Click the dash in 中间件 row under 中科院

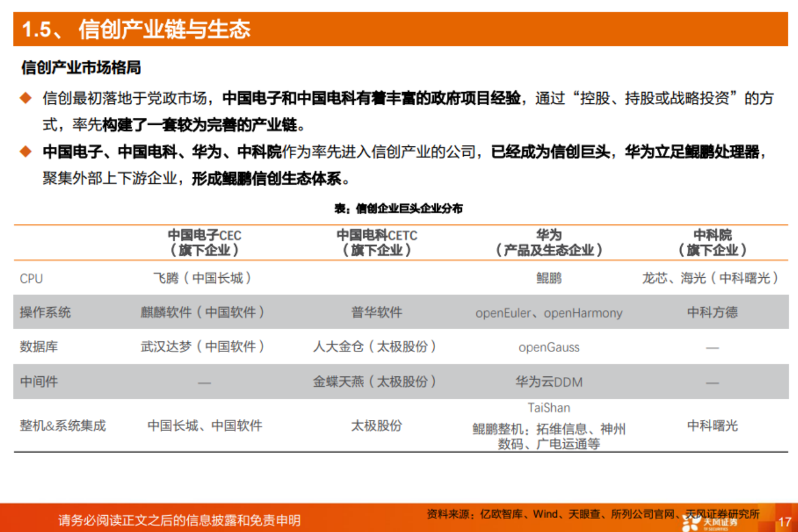point(713,382)
